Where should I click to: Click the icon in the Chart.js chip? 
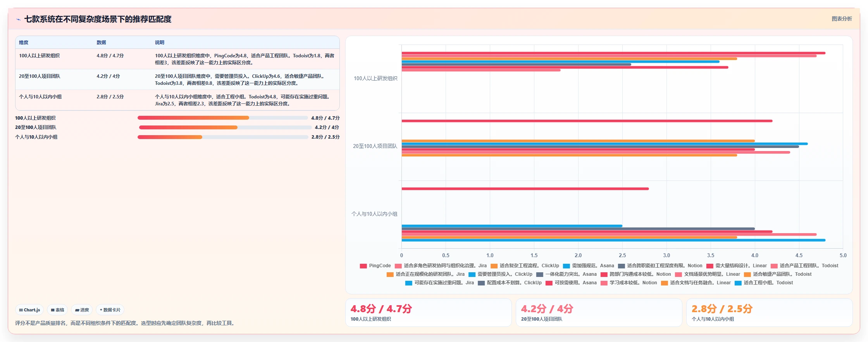point(21,310)
